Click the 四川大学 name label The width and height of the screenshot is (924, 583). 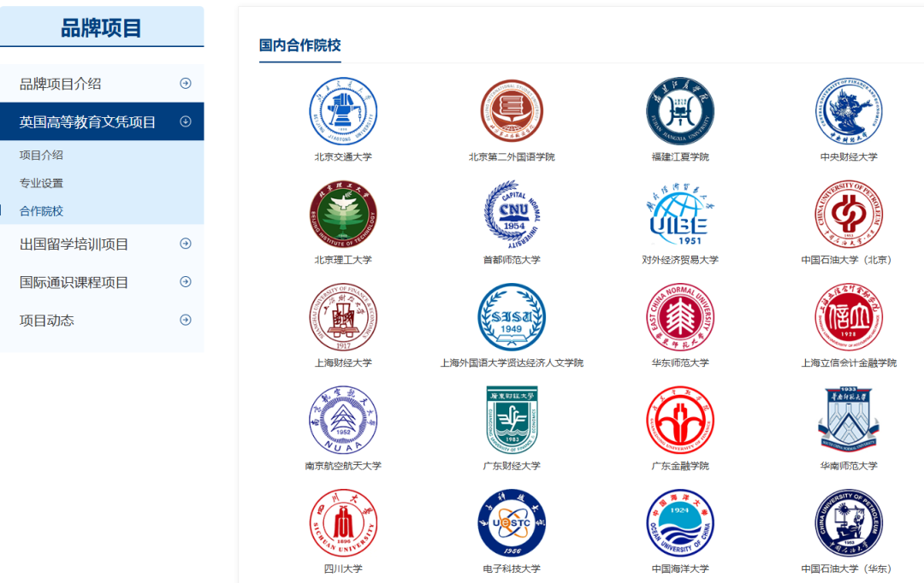[343, 568]
